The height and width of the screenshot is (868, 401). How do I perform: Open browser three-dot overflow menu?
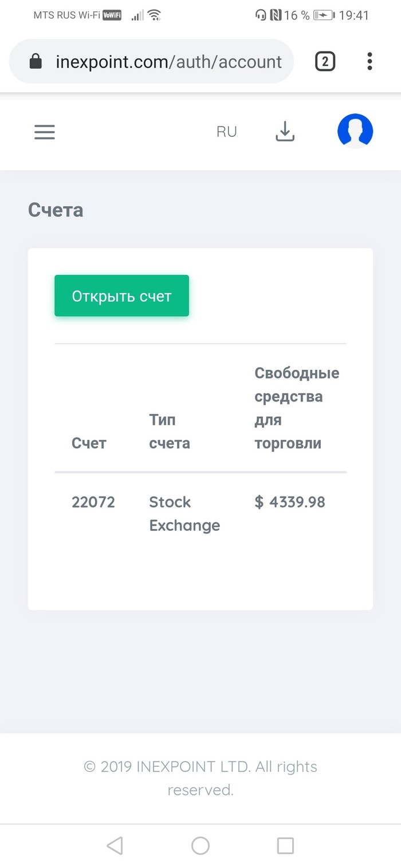pyautogui.click(x=369, y=61)
